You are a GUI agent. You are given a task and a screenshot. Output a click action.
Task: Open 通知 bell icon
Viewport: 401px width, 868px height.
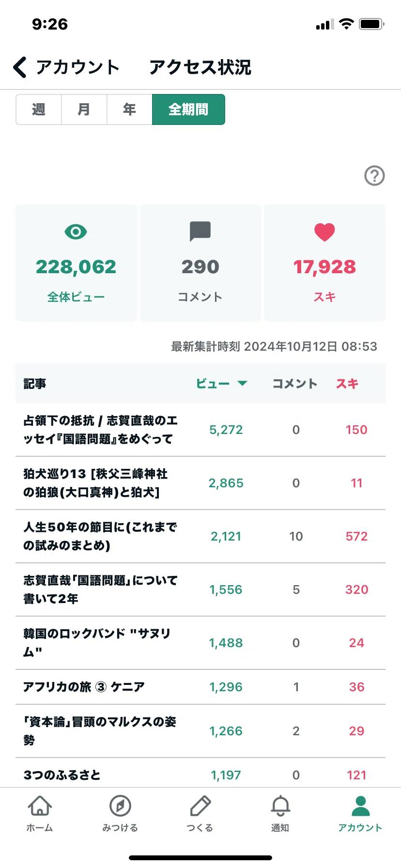(280, 806)
